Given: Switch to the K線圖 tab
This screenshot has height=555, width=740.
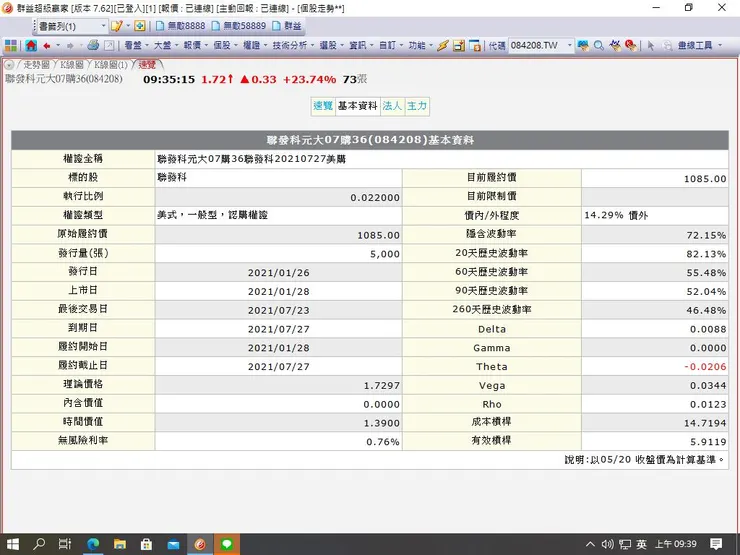Looking at the screenshot, I should click(71, 65).
